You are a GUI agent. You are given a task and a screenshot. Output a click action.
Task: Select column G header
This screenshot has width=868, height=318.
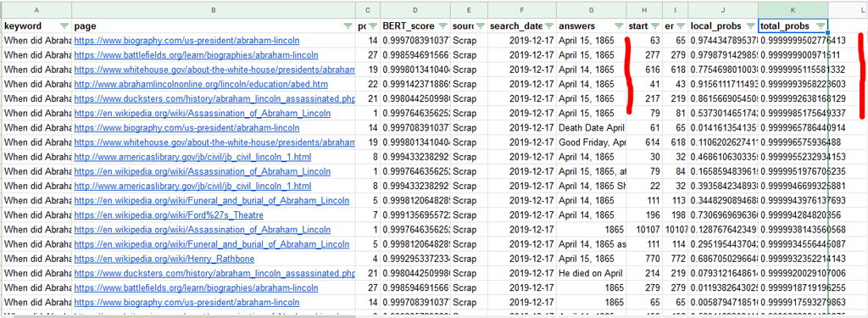(x=591, y=10)
